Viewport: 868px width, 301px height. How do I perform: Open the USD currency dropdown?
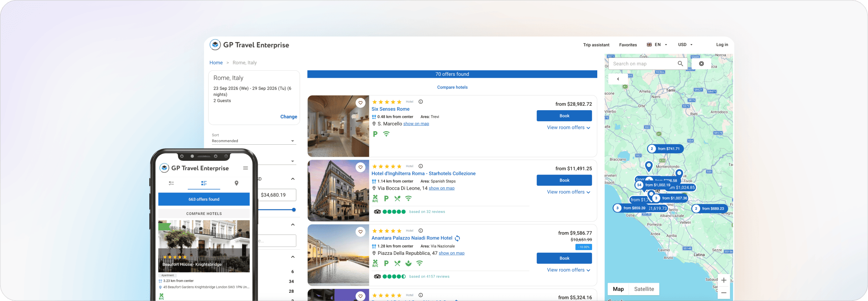click(x=685, y=45)
